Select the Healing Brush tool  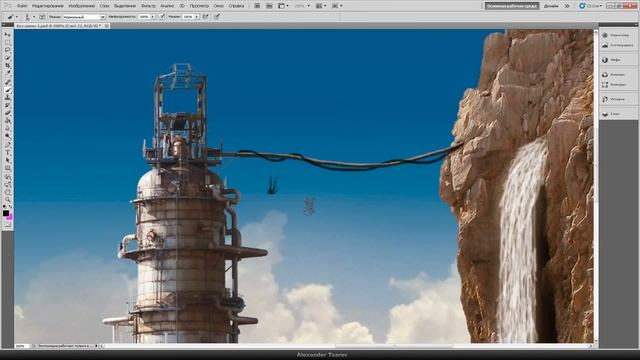coord(8,82)
